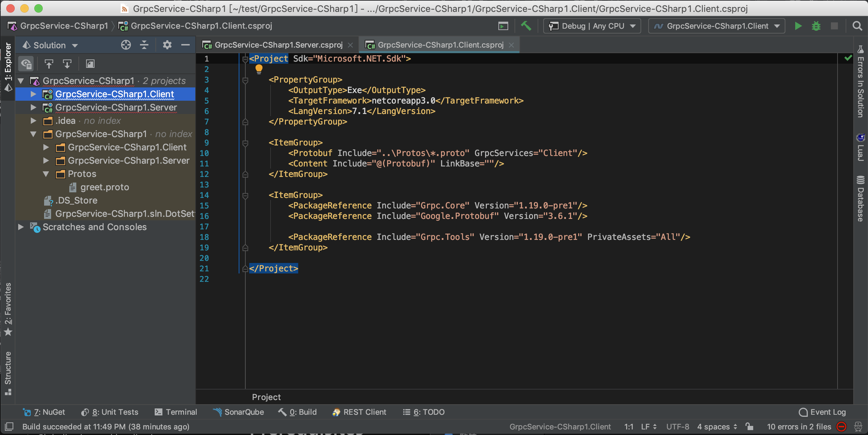Screen dimensions: 868x435
Task: Open Search Everywhere magnifier
Action: [857, 26]
